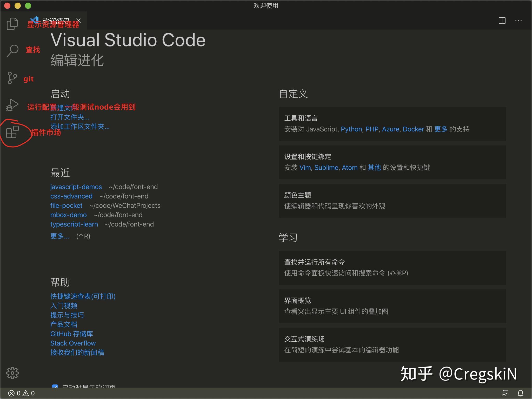Open the Stack Overflow help link

point(73,343)
